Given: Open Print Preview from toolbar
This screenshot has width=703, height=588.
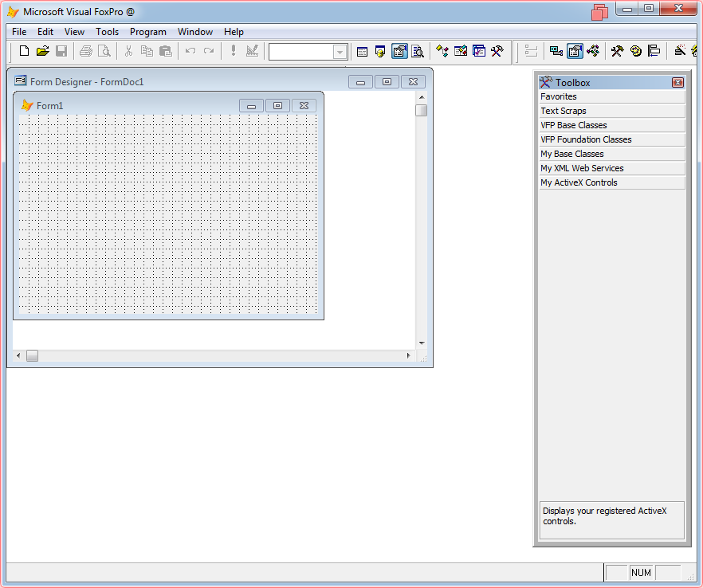Looking at the screenshot, I should point(104,51).
